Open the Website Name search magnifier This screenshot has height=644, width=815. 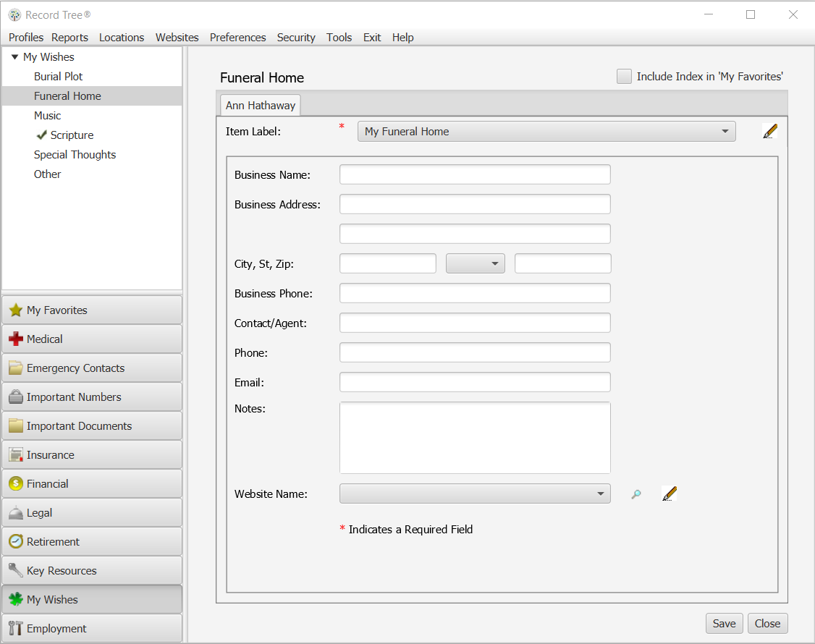tap(635, 493)
